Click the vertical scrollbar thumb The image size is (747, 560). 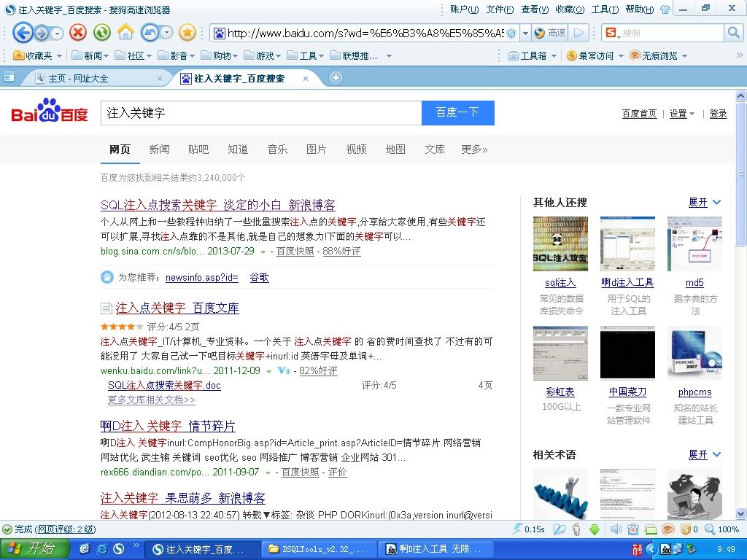click(x=741, y=174)
